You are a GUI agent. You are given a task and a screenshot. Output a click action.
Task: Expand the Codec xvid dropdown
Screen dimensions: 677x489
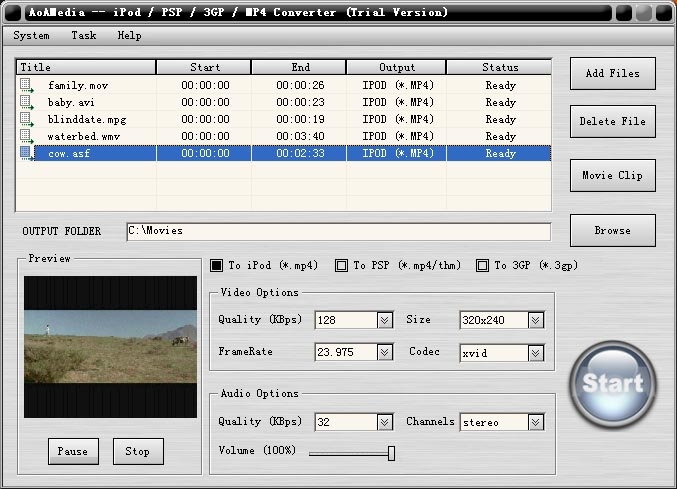coord(536,353)
